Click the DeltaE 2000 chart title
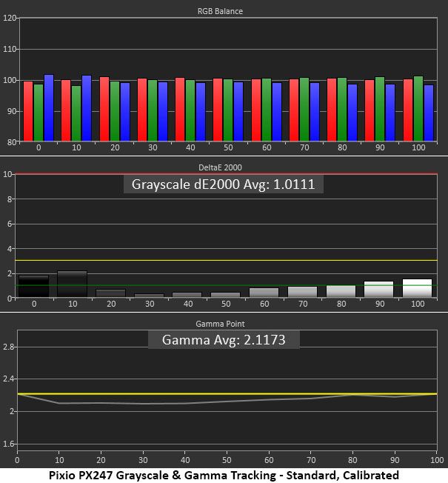Screen dimensions: 448x483 pos(220,167)
